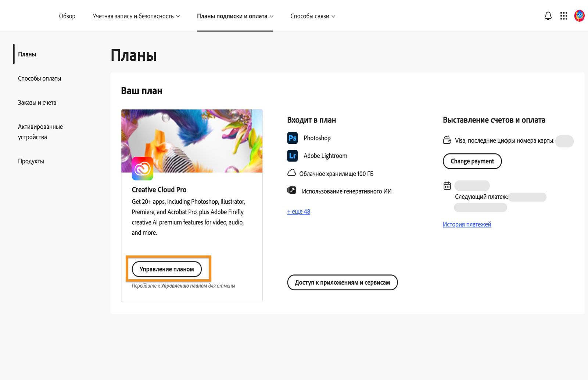Screen dimensions: 588x380
Task: Click the Adobe Lightroom Lr icon
Action: point(293,156)
